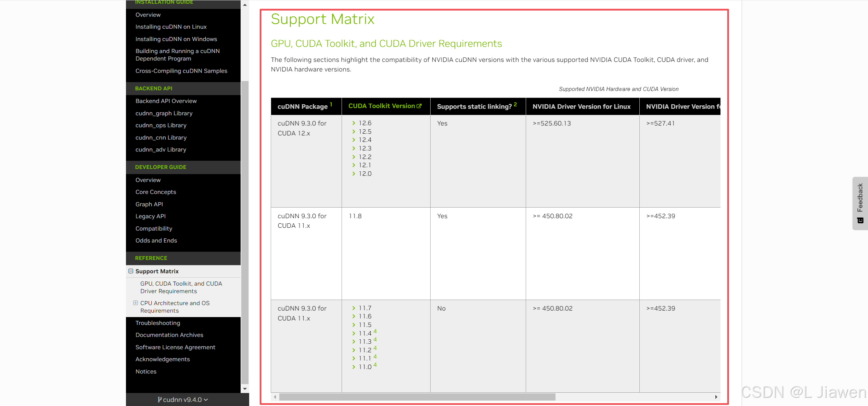
Task: Click the GPU, CUDA Toolkit requirements section heading
Action: (386, 43)
